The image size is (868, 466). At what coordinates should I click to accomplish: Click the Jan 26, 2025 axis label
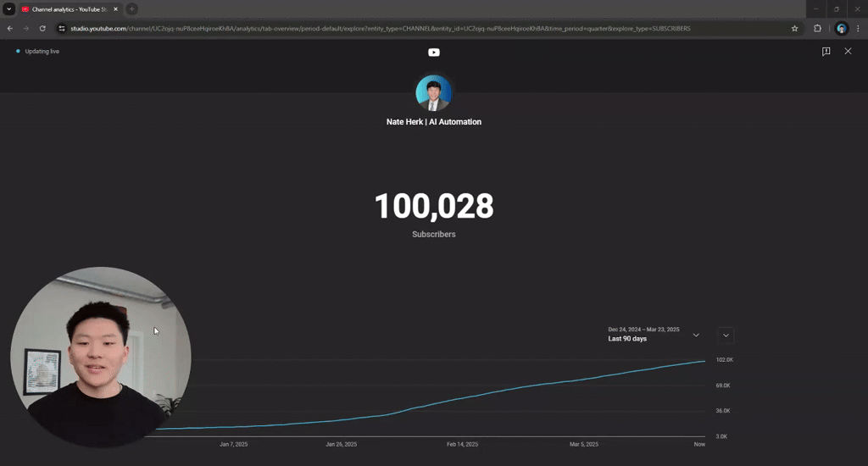(341, 444)
